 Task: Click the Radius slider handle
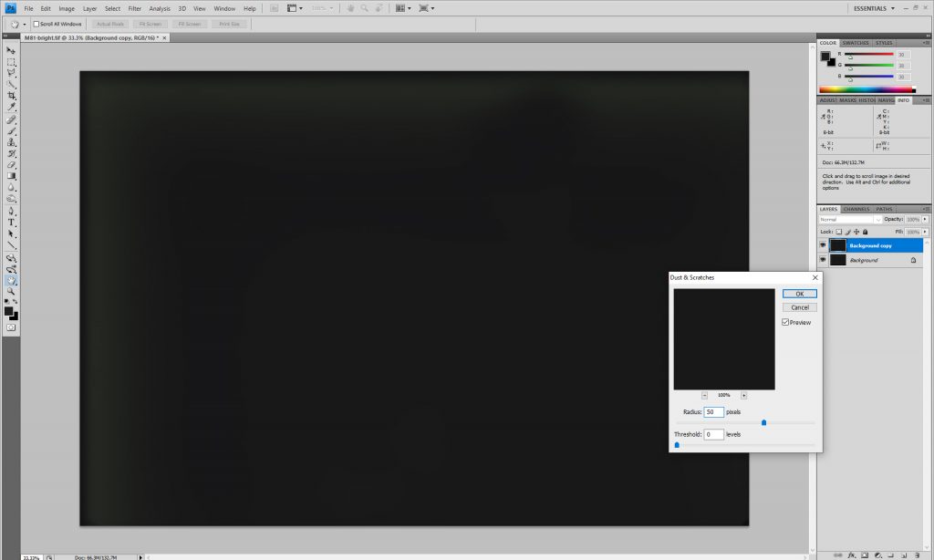(763, 422)
